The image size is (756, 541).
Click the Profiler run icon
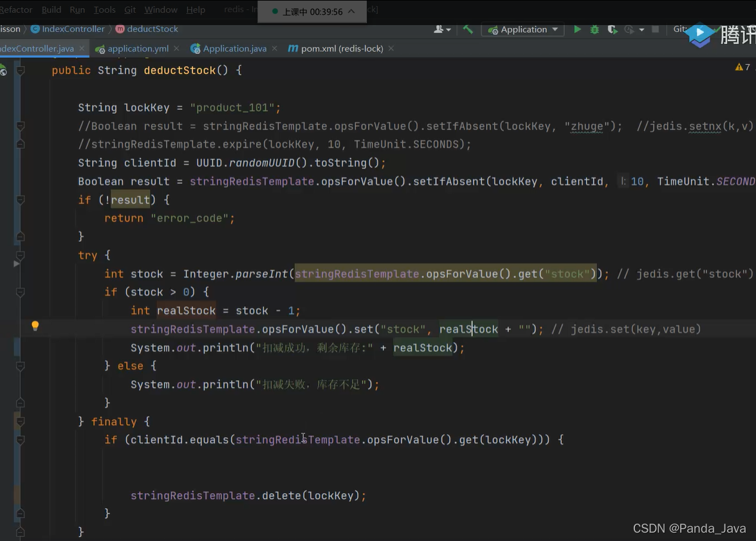coord(629,30)
